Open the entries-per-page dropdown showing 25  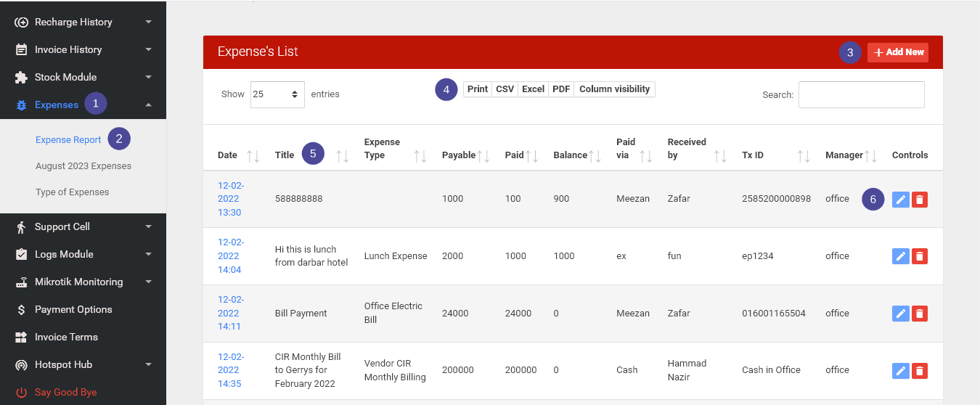pos(277,94)
